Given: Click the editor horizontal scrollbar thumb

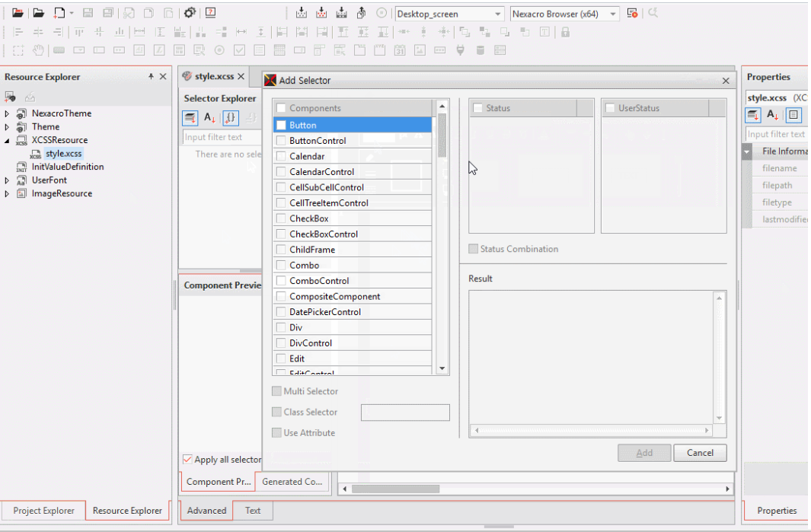Looking at the screenshot, I should (x=396, y=489).
